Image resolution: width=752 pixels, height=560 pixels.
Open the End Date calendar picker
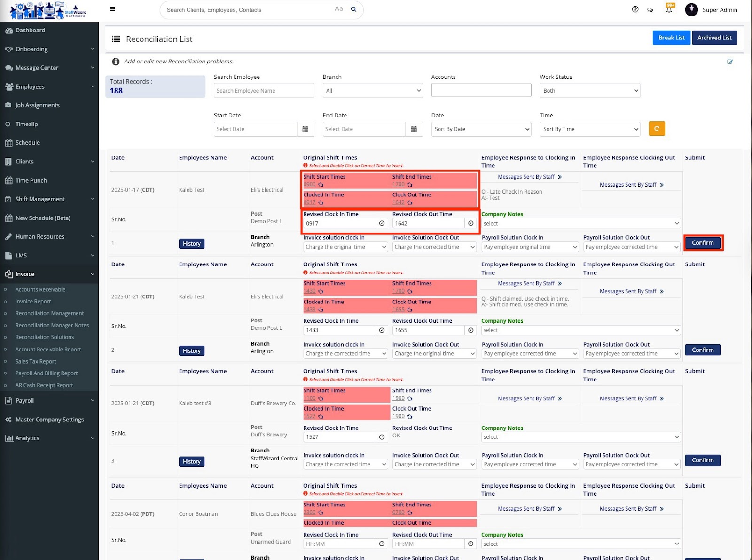click(x=414, y=129)
